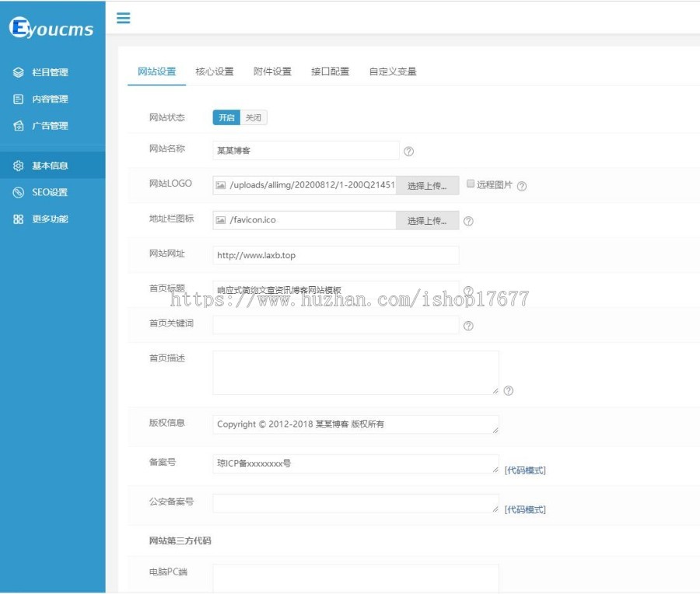Open 基本信息 in sidebar
The height and width of the screenshot is (594, 700).
pos(53,166)
